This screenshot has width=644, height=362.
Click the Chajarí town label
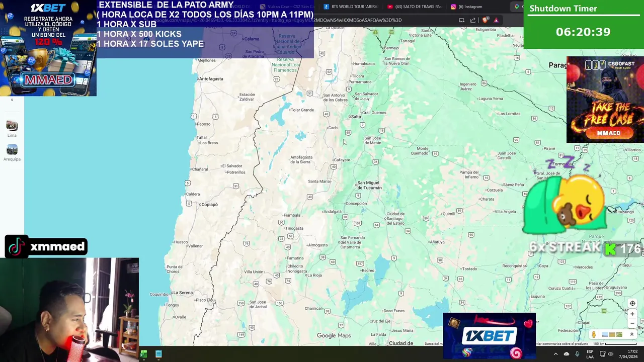pos(584,322)
